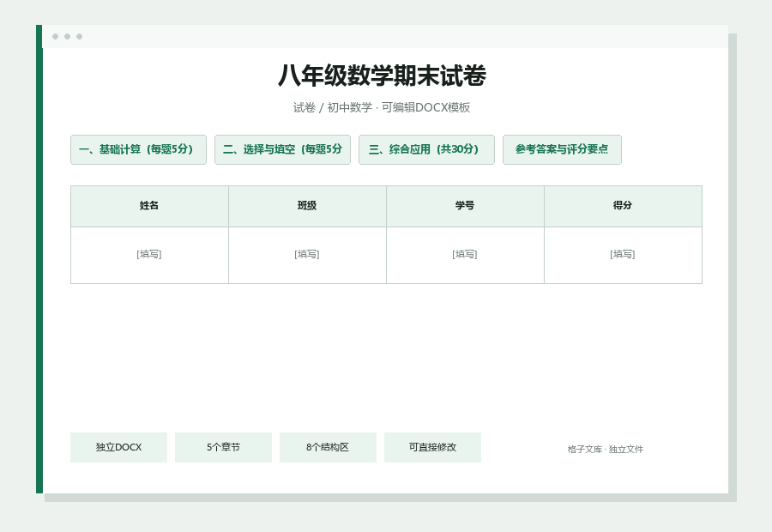The image size is (772, 532).
Task: Click the 5个章节 tag
Action: click(x=223, y=447)
